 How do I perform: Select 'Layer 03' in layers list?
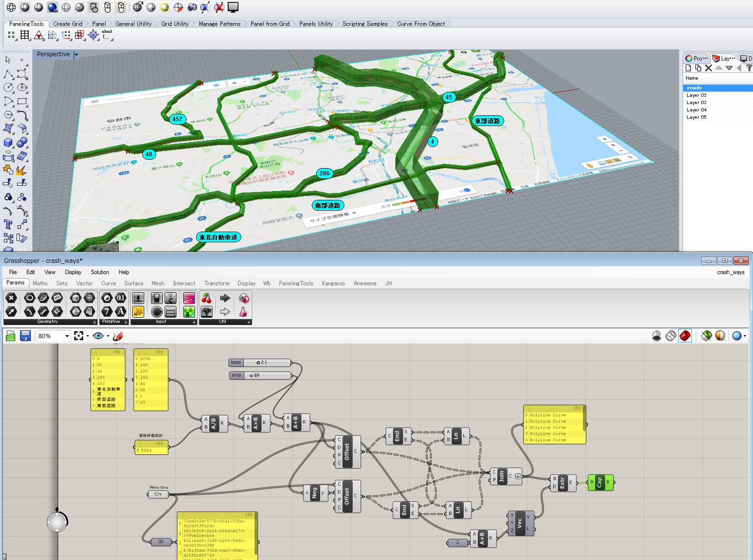[717, 103]
